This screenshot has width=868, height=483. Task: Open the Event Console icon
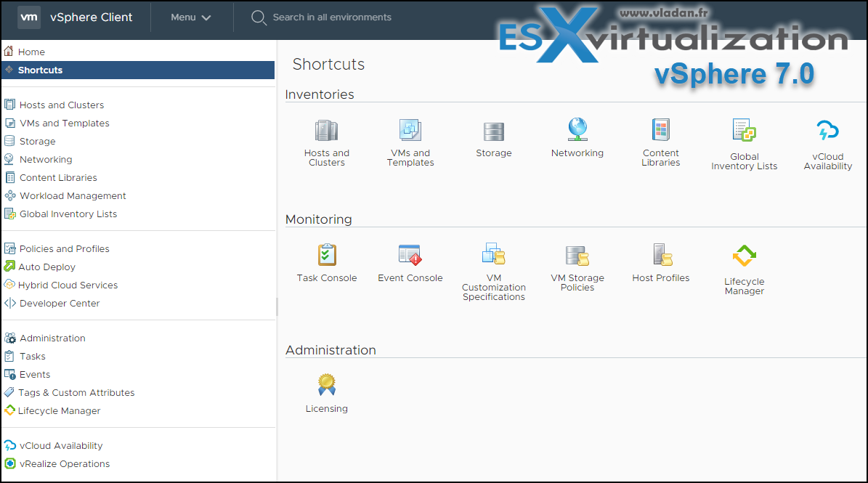click(410, 255)
